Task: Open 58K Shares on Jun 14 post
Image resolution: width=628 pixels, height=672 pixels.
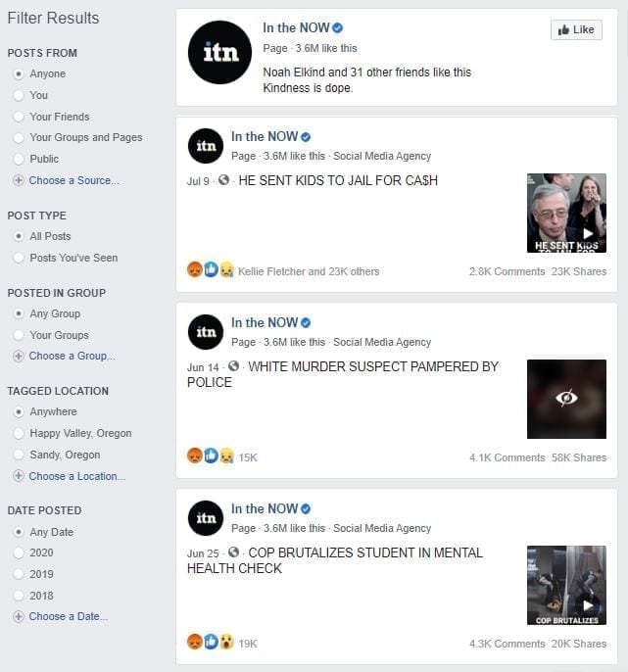Action: tap(579, 457)
